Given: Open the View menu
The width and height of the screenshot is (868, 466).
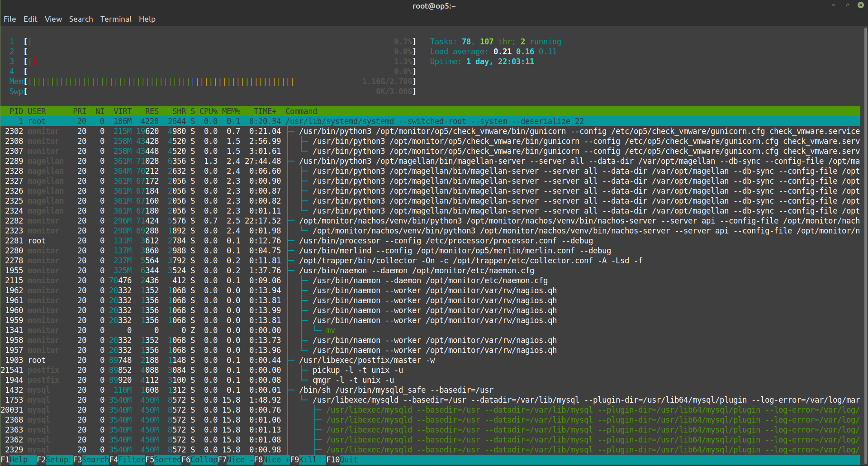Looking at the screenshot, I should click(x=53, y=19).
